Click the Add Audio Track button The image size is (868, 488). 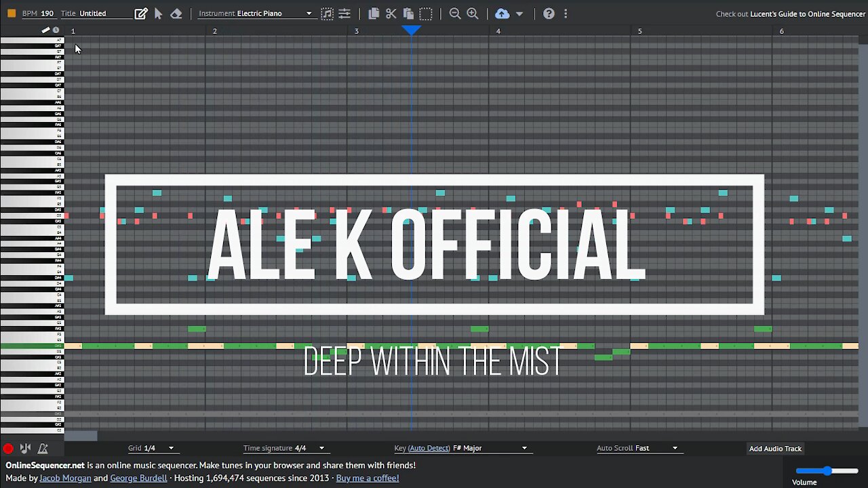(x=775, y=449)
